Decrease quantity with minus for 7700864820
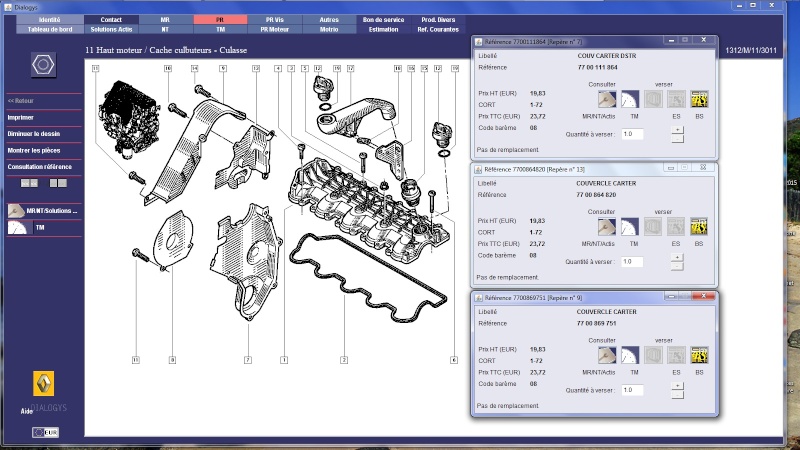The height and width of the screenshot is (450, 800). [677, 266]
